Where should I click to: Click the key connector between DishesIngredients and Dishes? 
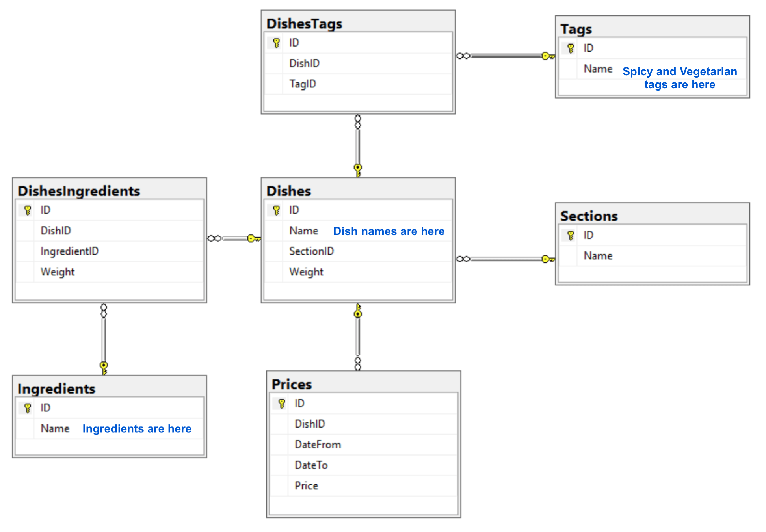point(253,238)
